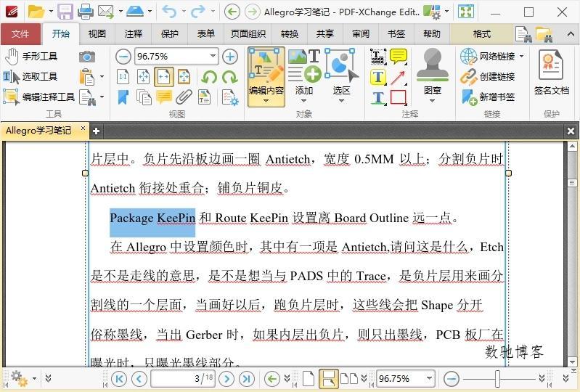Open the Format (格式) contextual tab

tap(481, 33)
